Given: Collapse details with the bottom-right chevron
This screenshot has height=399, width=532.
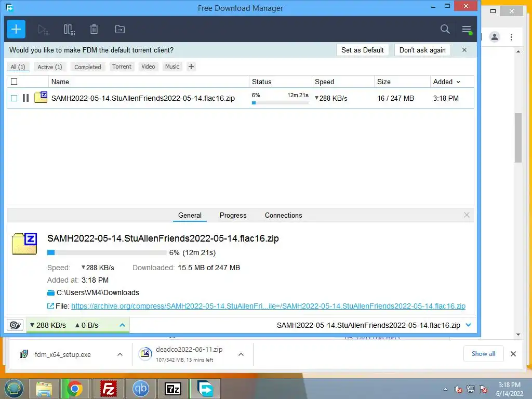Looking at the screenshot, I should [469, 325].
